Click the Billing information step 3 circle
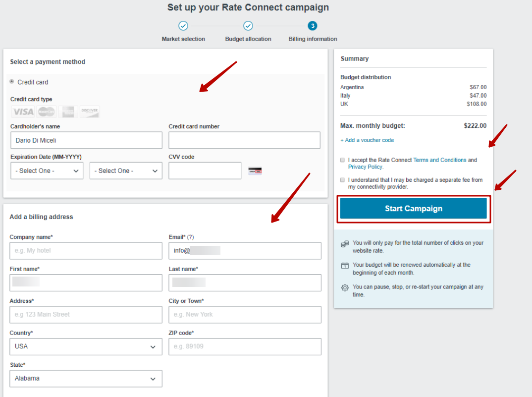Image resolution: width=532 pixels, height=397 pixels. (x=313, y=26)
